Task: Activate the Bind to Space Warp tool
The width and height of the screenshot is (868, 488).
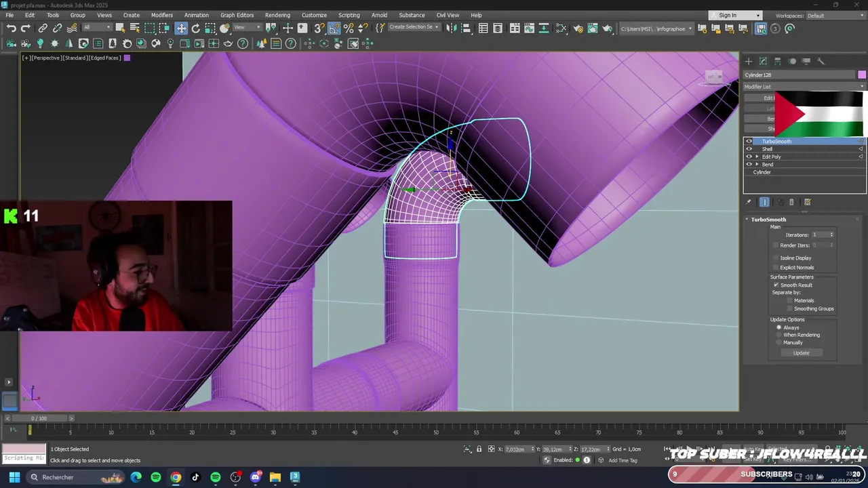Action: point(72,28)
